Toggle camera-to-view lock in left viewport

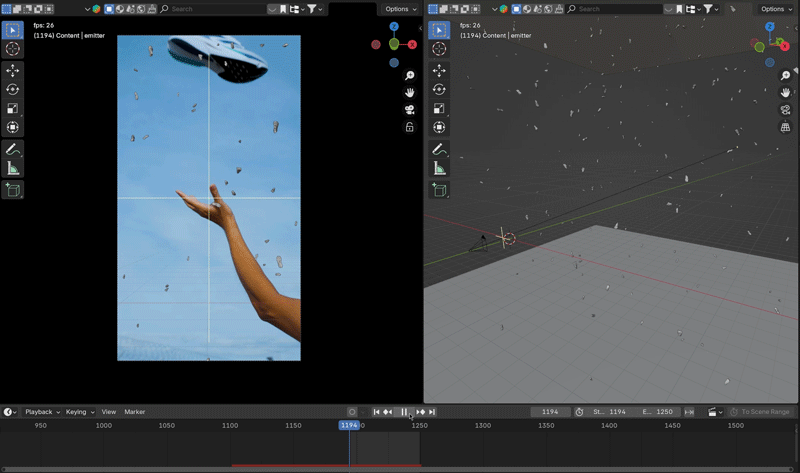(410, 127)
